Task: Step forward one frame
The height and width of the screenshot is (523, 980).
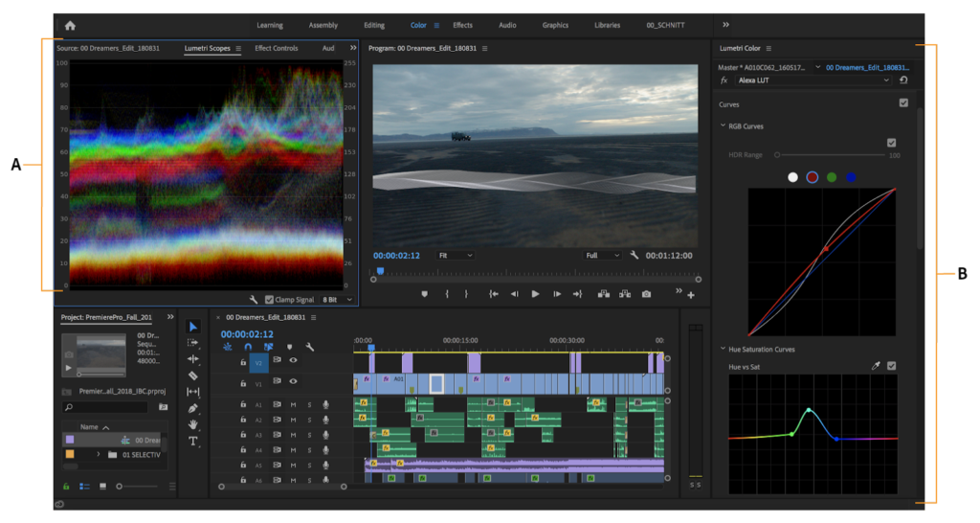Action: [x=557, y=294]
